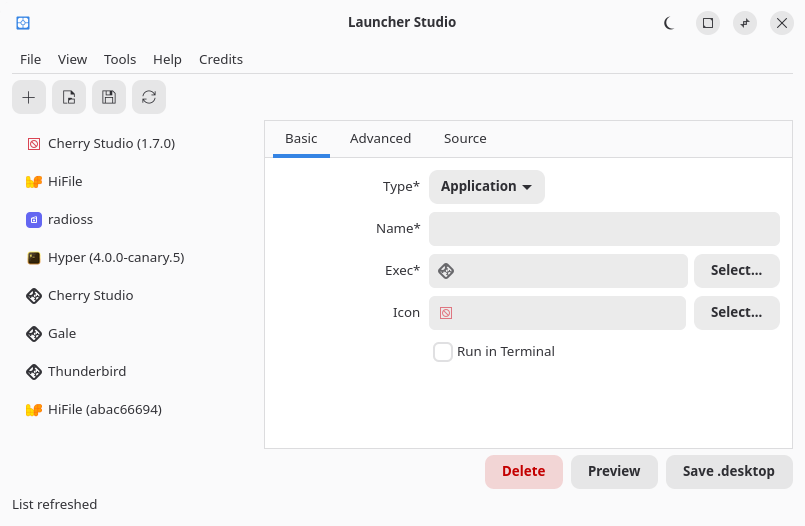Click the maximize window button
The width and height of the screenshot is (805, 526).
(708, 23)
